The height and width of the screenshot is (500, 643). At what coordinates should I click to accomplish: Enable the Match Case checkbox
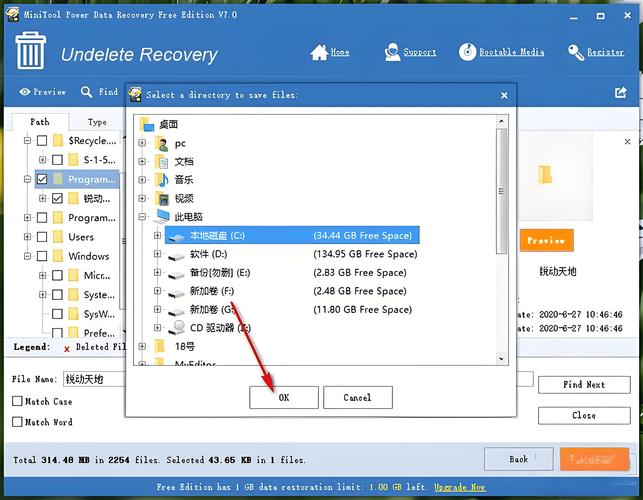pyautogui.click(x=17, y=401)
